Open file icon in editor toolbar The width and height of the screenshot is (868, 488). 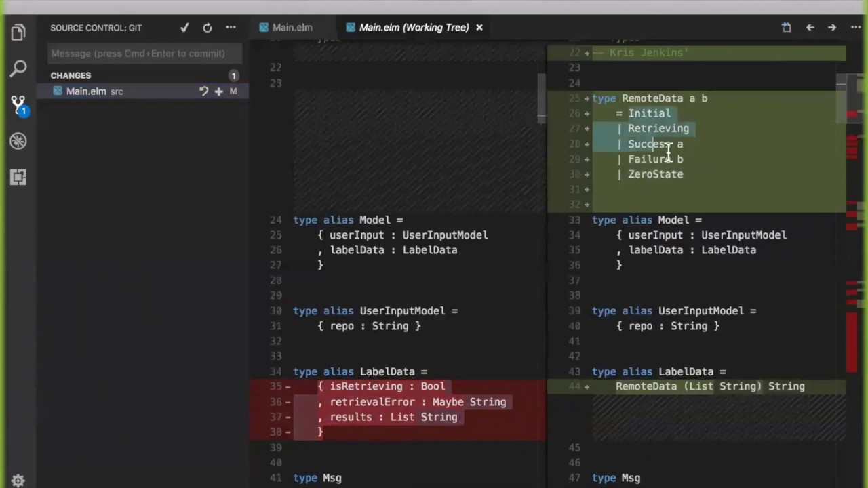(787, 28)
